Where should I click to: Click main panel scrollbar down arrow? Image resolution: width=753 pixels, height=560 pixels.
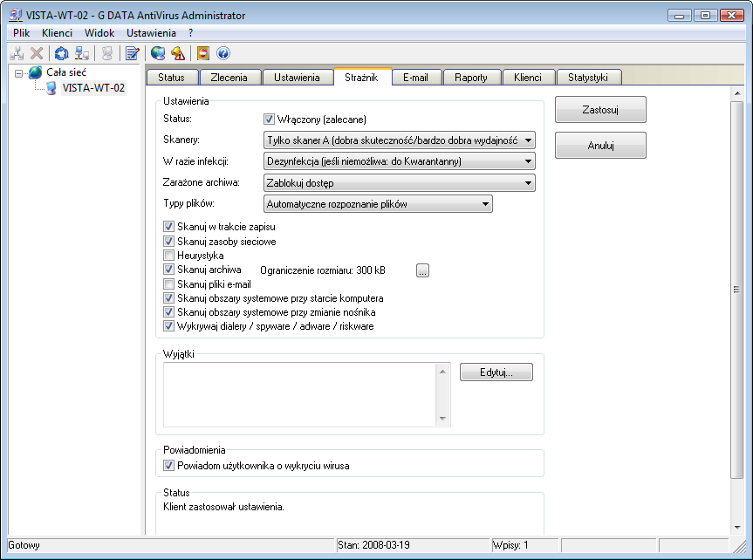(x=737, y=528)
